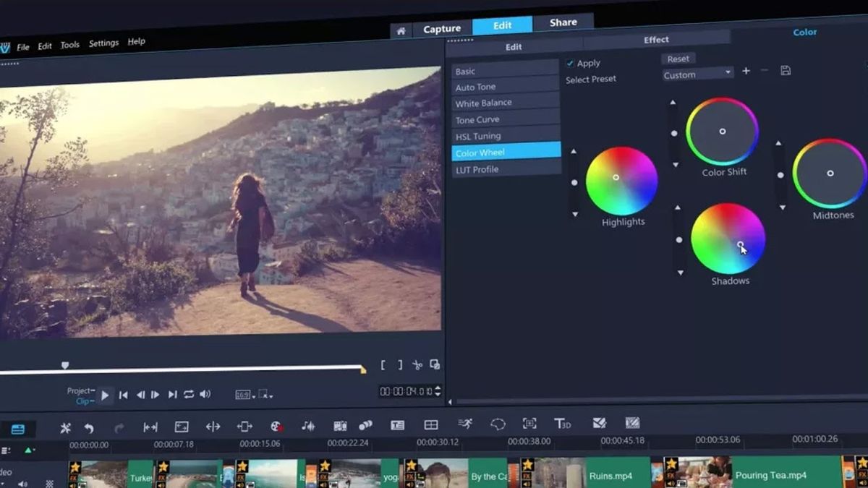Save the current color preset

[x=785, y=70]
